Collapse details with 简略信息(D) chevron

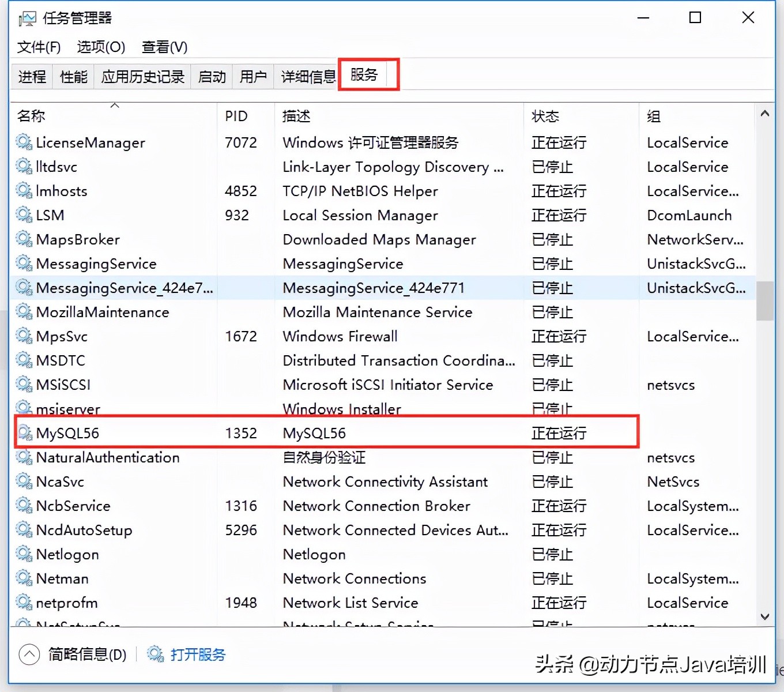(29, 654)
